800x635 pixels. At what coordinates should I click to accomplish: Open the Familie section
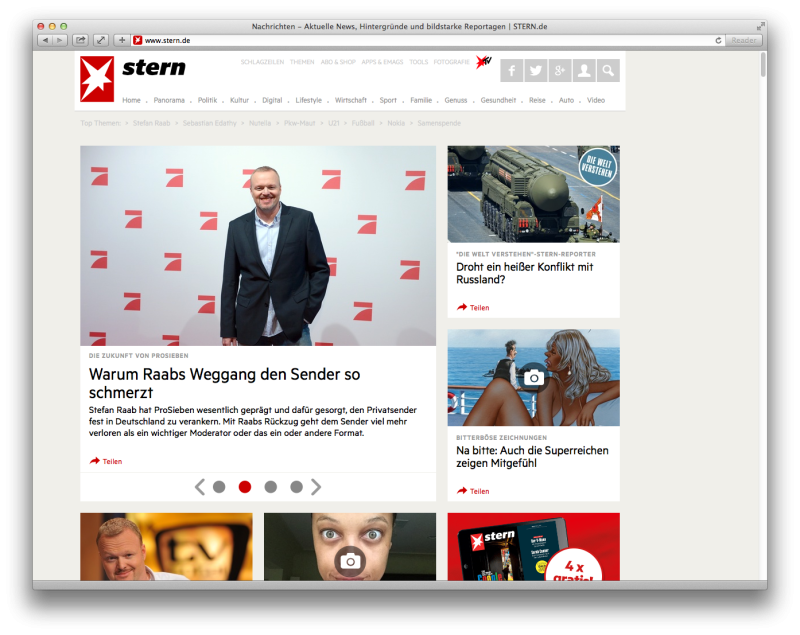[421, 100]
